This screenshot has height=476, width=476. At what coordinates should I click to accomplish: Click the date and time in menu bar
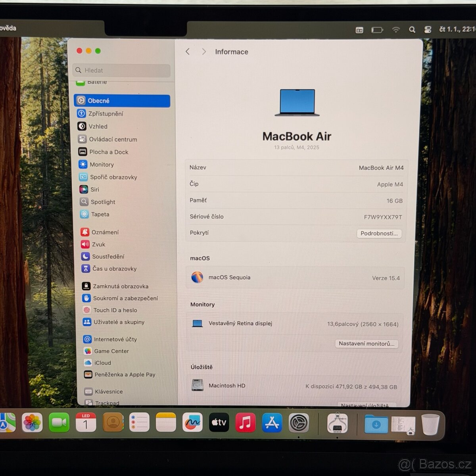[457, 29]
